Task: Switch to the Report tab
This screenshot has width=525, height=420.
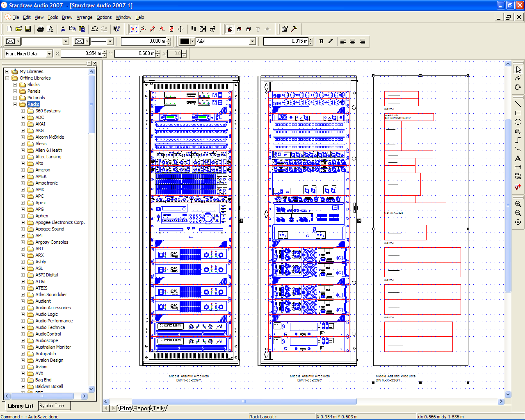Action: pos(142,408)
